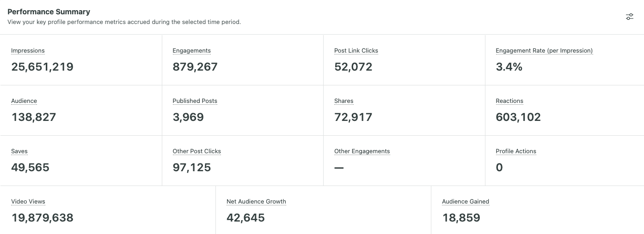The image size is (644, 234).
Task: Click the Audience metric label
Action: tap(24, 101)
